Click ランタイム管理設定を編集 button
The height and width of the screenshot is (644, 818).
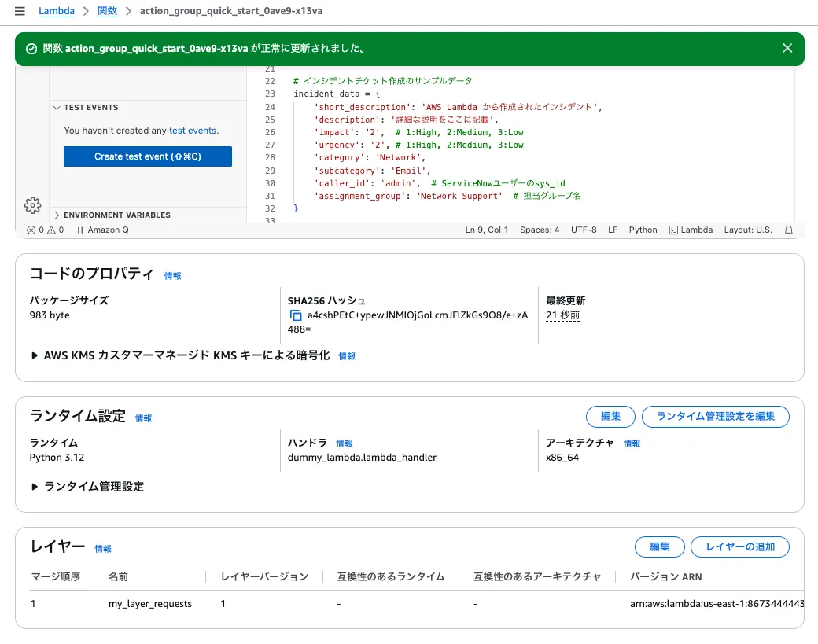(715, 416)
